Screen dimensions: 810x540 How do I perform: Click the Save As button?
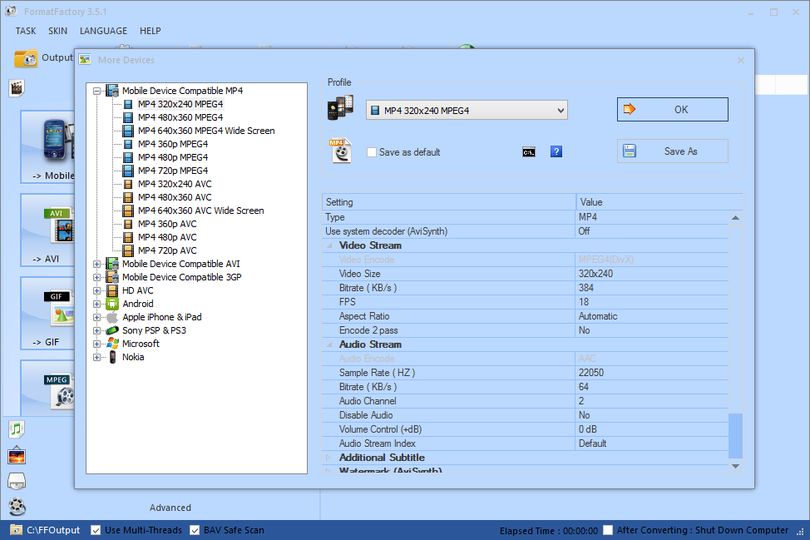coord(673,151)
